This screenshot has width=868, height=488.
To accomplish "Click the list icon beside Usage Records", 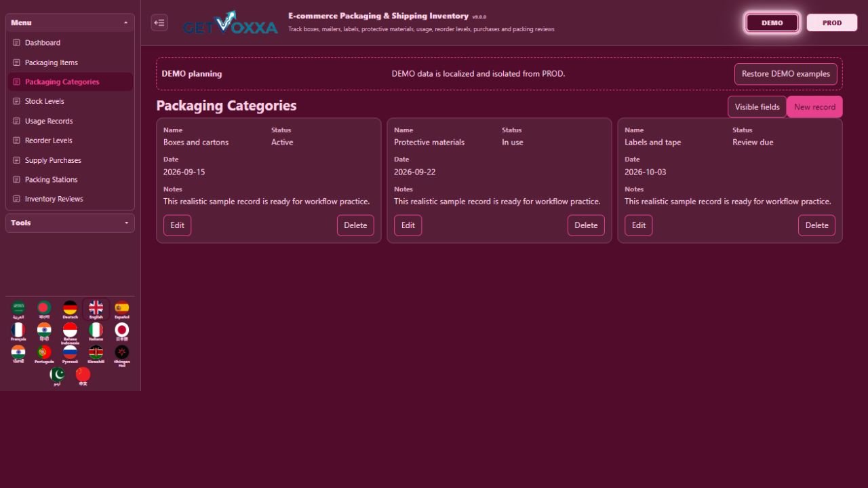I will pos(16,121).
